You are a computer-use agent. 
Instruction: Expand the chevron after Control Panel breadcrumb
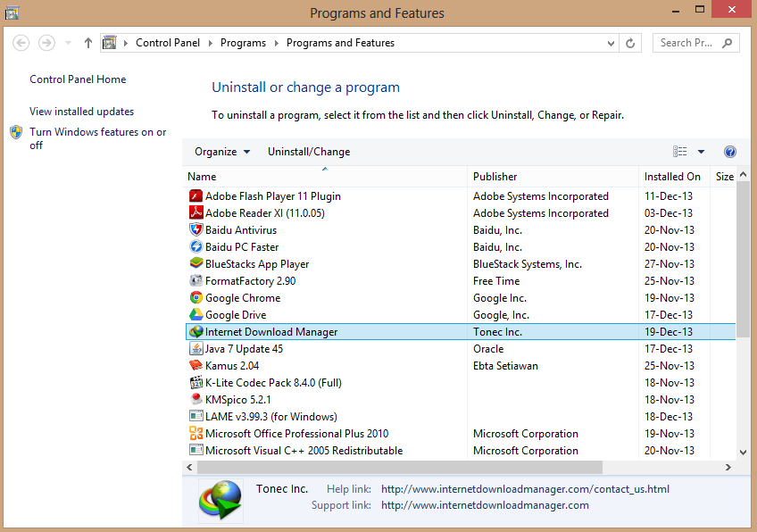(211, 43)
